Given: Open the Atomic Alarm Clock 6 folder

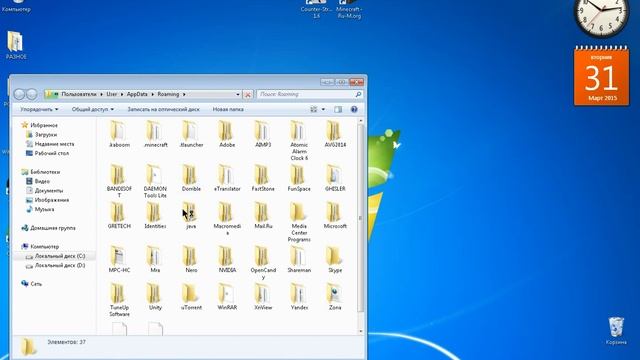Looking at the screenshot, I should click(x=299, y=140).
